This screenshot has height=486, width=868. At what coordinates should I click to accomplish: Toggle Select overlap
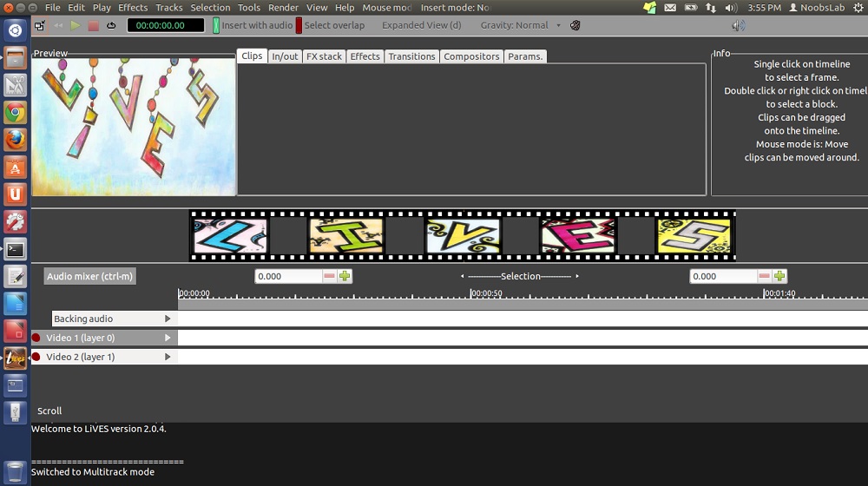(x=330, y=25)
